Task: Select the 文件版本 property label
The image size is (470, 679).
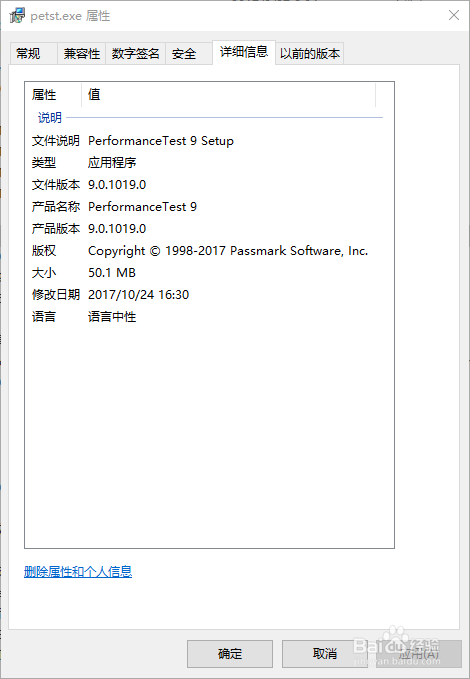Action: (x=56, y=185)
